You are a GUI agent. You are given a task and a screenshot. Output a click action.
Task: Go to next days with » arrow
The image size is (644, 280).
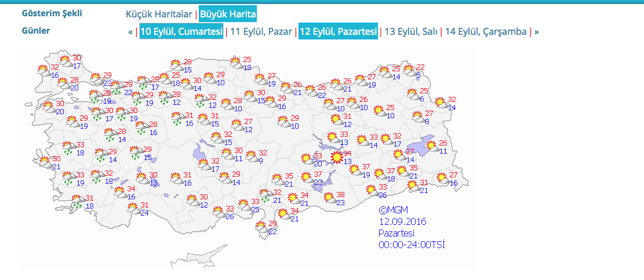click(536, 31)
